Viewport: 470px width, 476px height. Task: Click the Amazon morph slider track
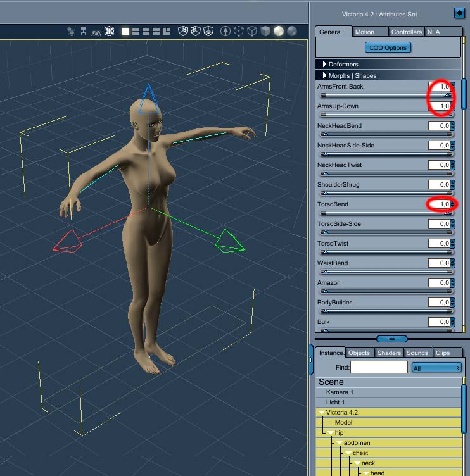click(387, 291)
